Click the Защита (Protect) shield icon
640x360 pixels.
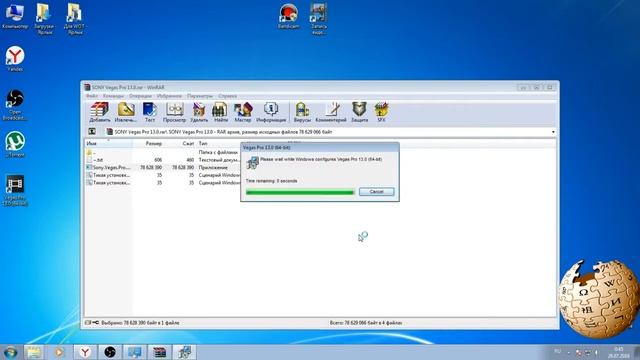pyautogui.click(x=360, y=112)
